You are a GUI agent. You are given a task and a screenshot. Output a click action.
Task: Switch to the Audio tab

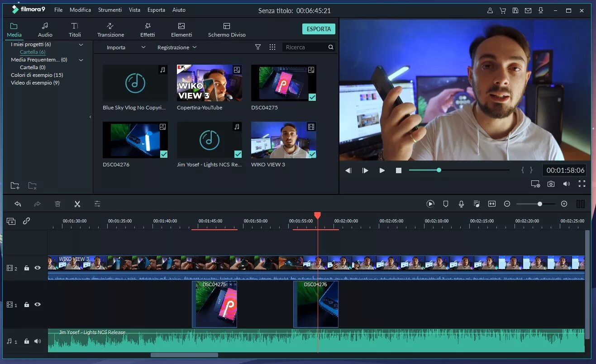pyautogui.click(x=45, y=30)
